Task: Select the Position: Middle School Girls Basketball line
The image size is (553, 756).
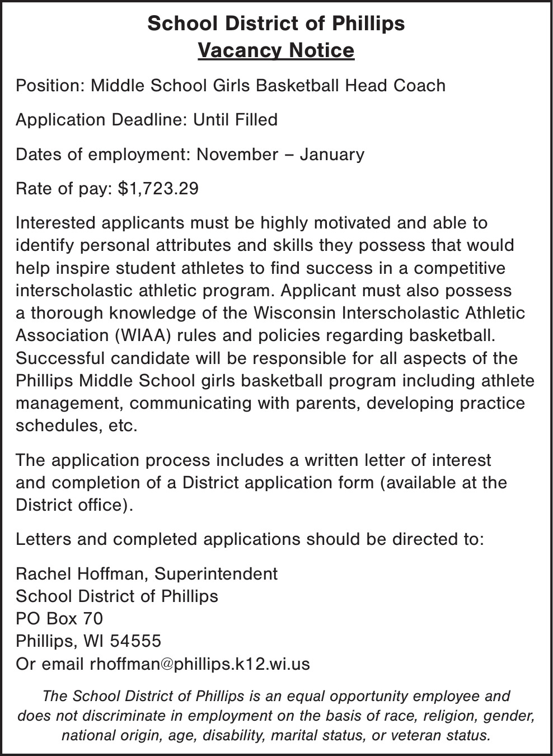Action: (x=231, y=86)
